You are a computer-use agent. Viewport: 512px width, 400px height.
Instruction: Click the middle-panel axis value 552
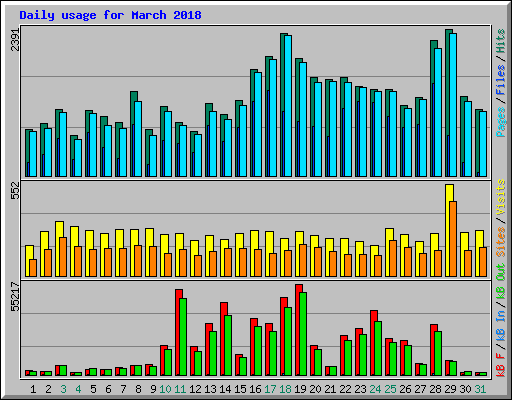pyautogui.click(x=16, y=190)
